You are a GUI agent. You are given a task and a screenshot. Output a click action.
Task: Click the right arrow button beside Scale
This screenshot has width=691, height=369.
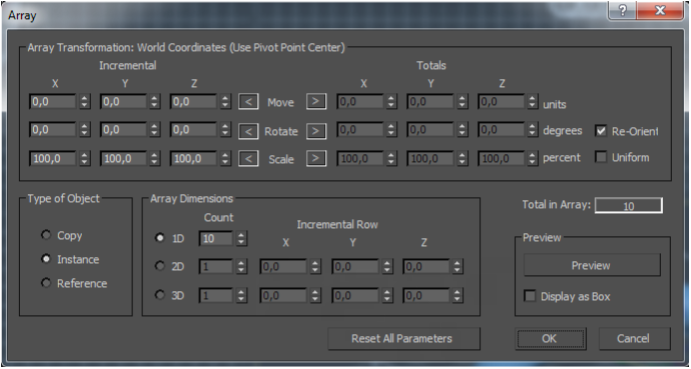[316, 159]
